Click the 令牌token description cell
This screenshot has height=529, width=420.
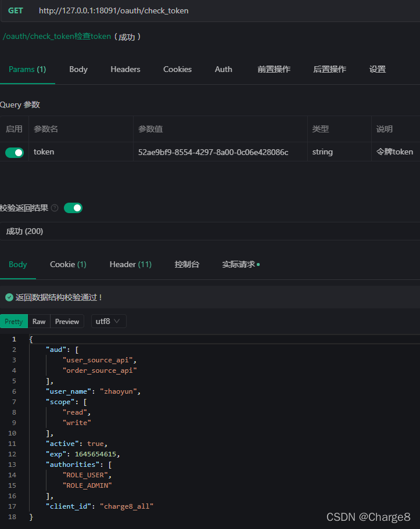click(x=396, y=152)
